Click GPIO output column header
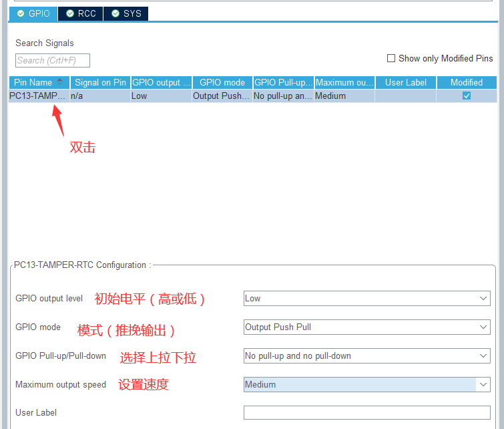Image resolution: width=504 pixels, height=429 pixels. (162, 82)
